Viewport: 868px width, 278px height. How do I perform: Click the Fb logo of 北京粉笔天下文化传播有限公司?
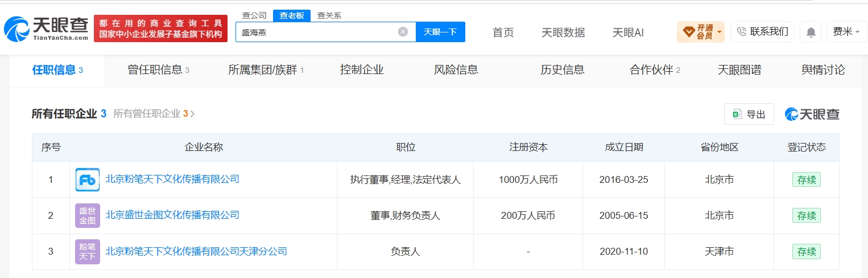point(88,179)
